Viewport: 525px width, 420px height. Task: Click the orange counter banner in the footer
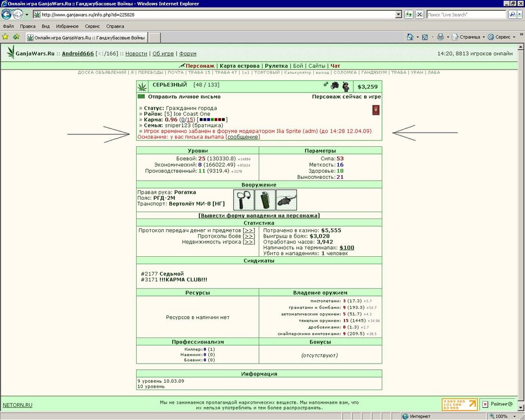pos(460,404)
